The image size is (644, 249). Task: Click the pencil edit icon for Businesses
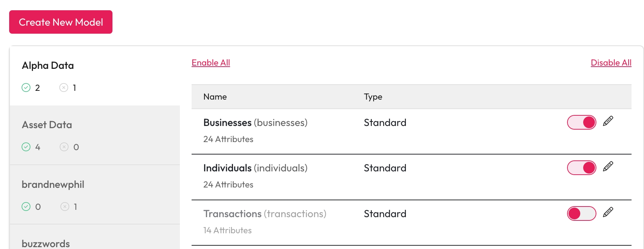pyautogui.click(x=608, y=121)
